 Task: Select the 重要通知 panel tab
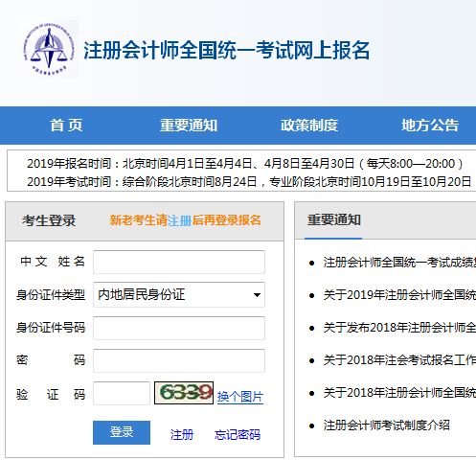[334, 220]
